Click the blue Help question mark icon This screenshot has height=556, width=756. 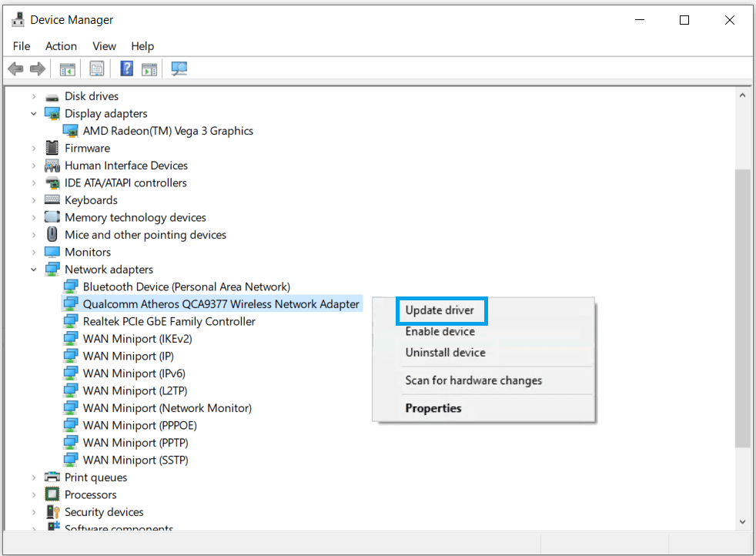pos(127,69)
